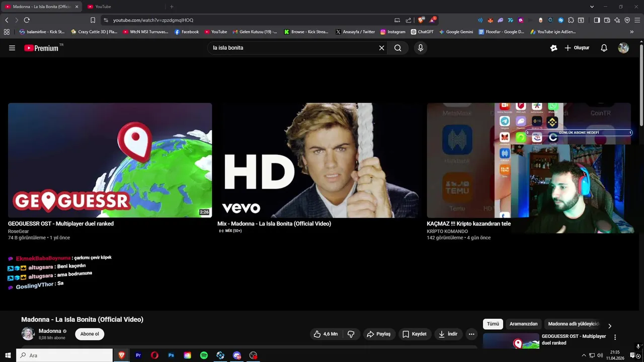Open Brave Shields lion icon
644x362 pixels.
[421, 20]
